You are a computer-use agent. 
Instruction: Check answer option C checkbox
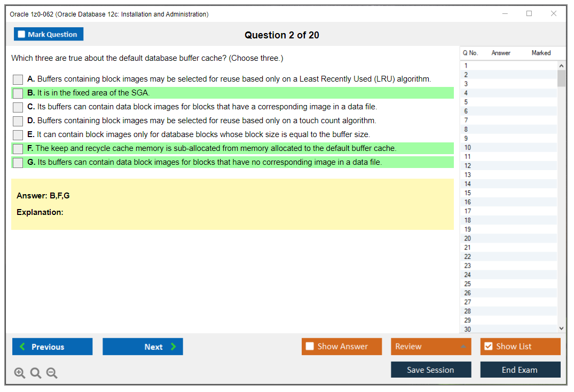(x=18, y=107)
